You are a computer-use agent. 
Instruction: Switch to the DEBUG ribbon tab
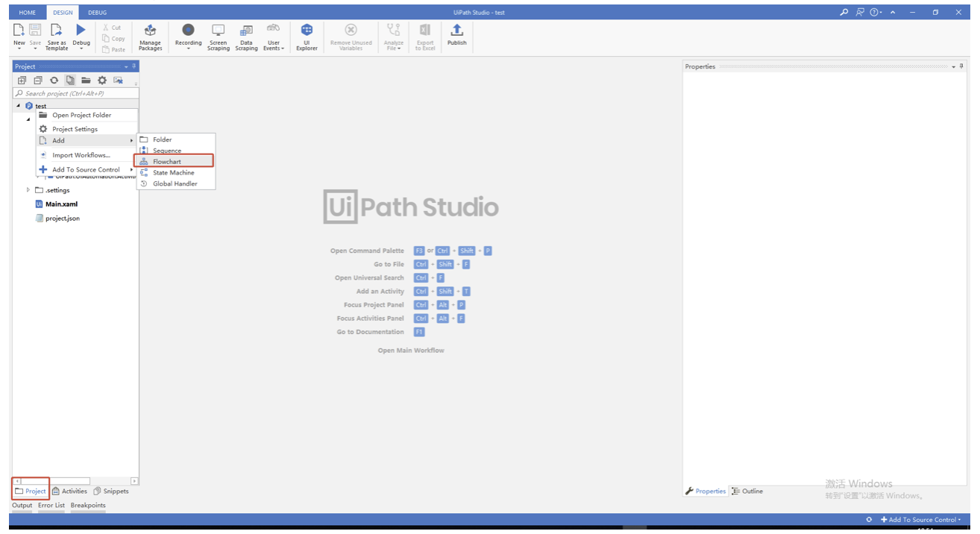tap(97, 13)
